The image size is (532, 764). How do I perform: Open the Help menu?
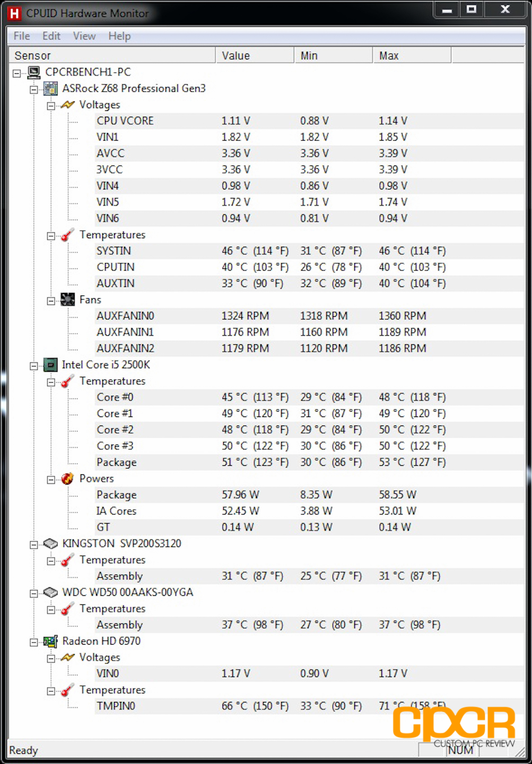tap(119, 36)
